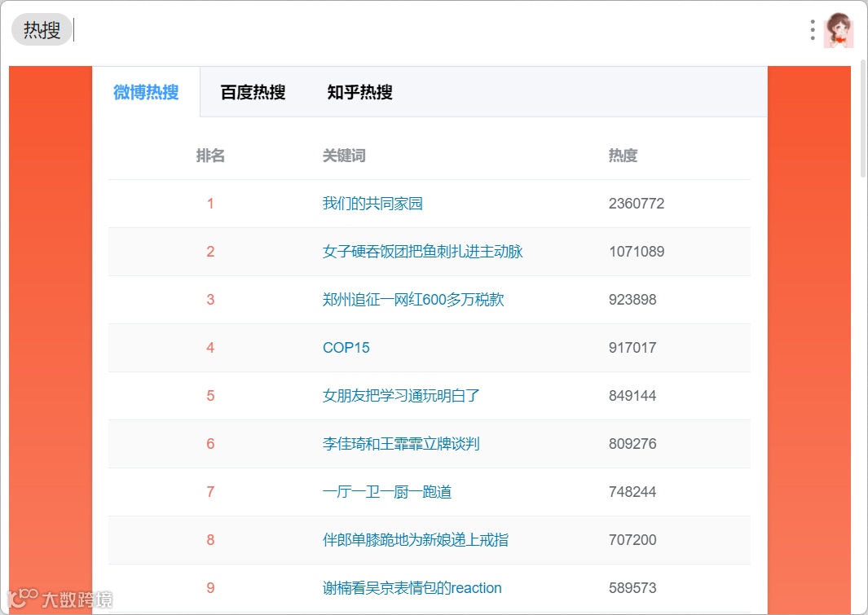Click heat value 2360772
This screenshot has width=868, height=615.
636,204
